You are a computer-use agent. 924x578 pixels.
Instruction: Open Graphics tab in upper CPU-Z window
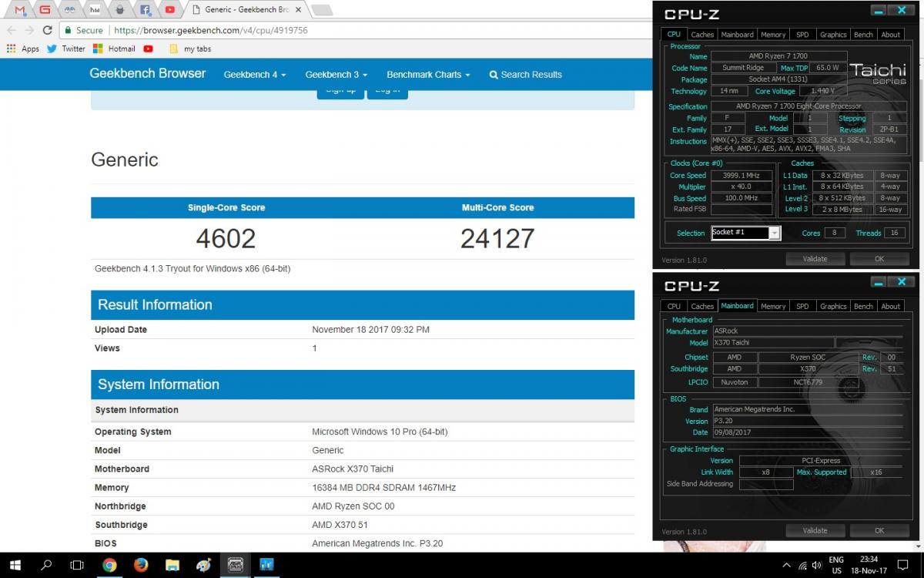(x=833, y=35)
